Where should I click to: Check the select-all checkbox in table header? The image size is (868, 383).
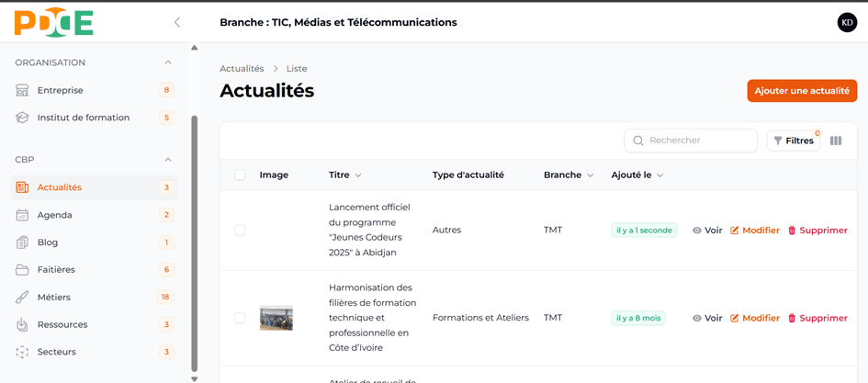click(x=240, y=175)
